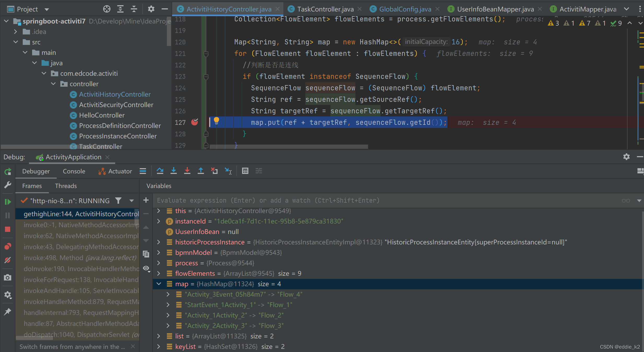This screenshot has height=352, width=644.
Task: Click Force Step Into button
Action: [187, 171]
